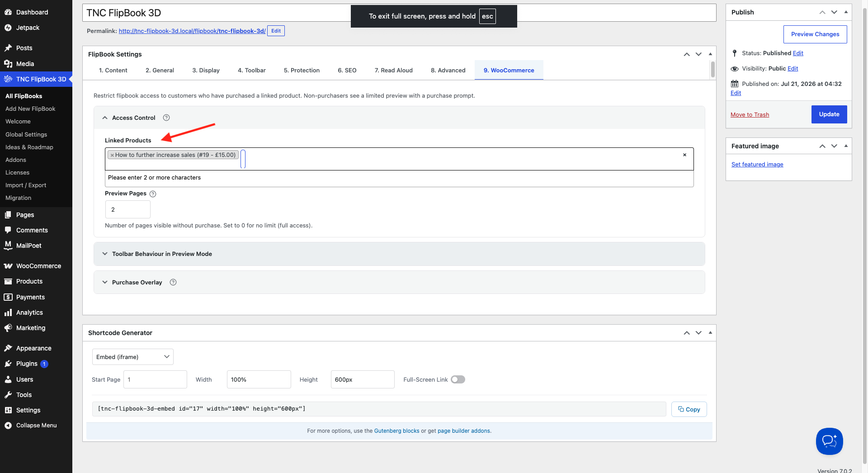868x473 pixels.
Task: Click the Settings icon in sidebar
Action: tap(8, 410)
